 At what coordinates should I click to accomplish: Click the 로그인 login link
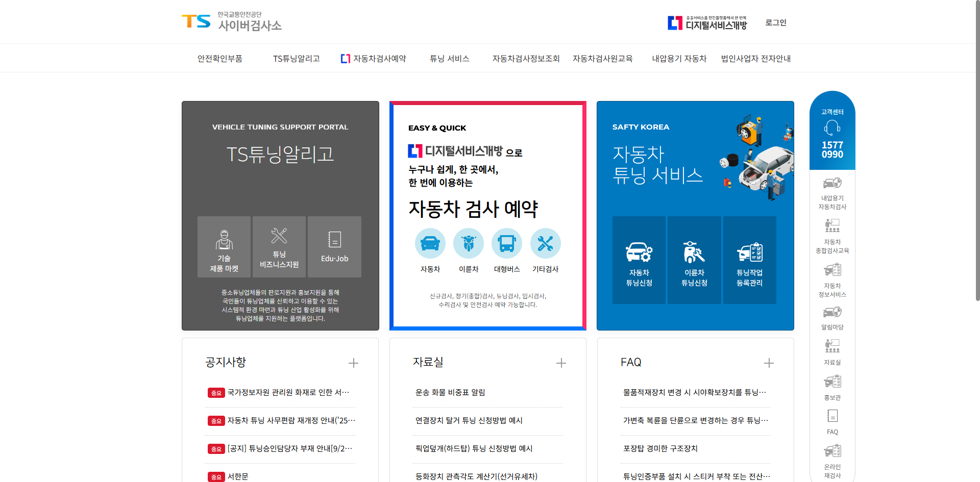(x=775, y=22)
